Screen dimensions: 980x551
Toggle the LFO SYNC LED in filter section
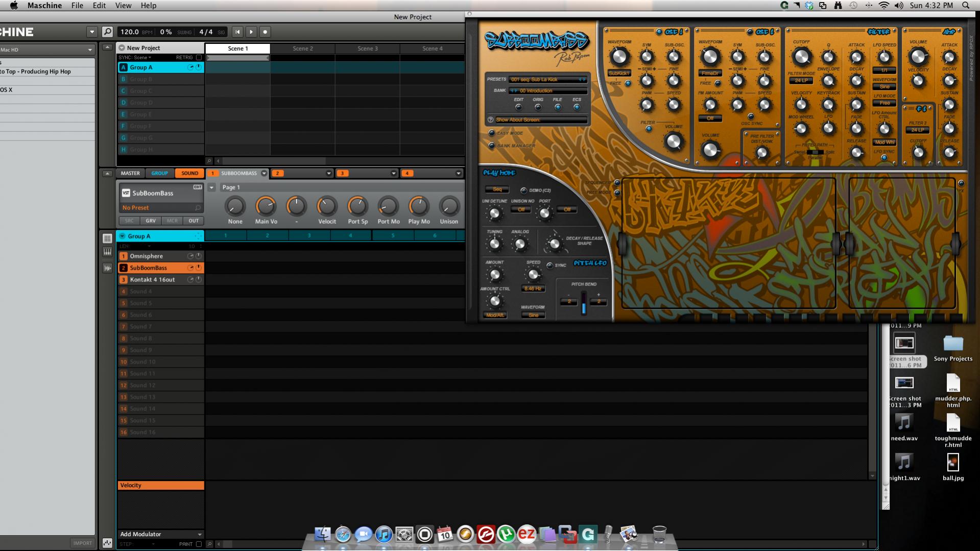click(x=884, y=158)
